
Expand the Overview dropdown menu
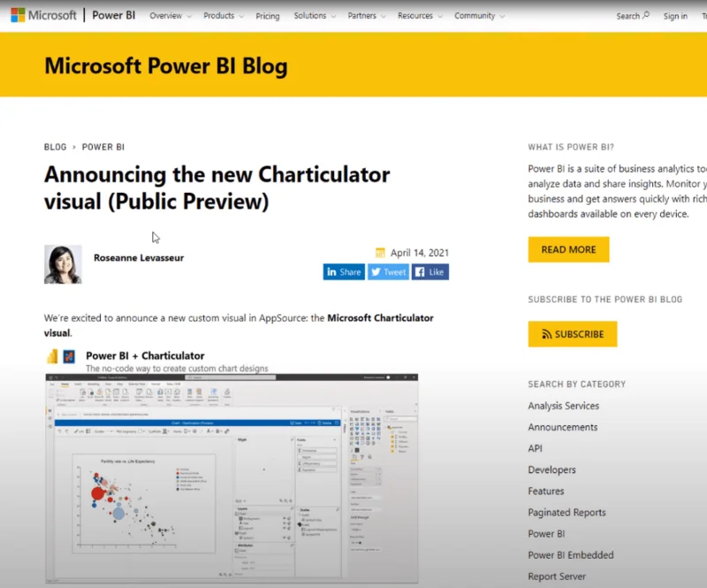click(171, 16)
